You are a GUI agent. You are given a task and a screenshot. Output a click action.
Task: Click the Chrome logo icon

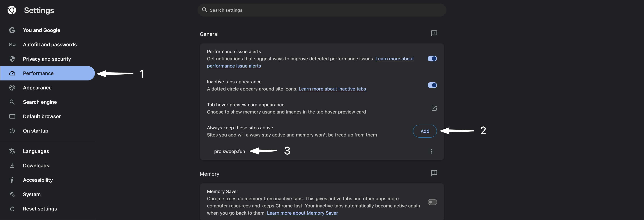point(12,10)
